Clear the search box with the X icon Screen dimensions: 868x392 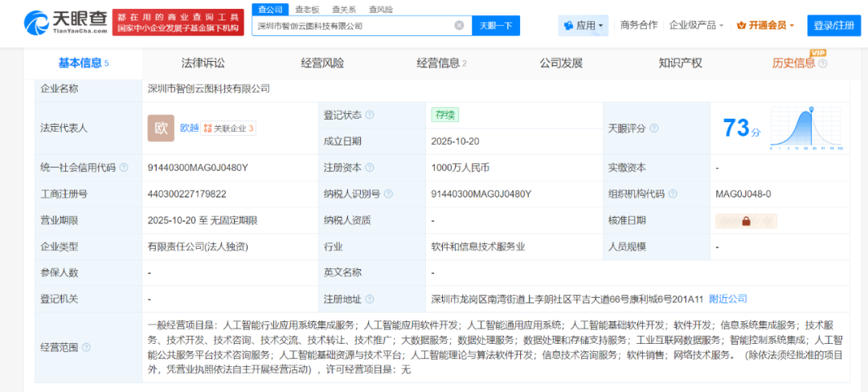(x=459, y=26)
